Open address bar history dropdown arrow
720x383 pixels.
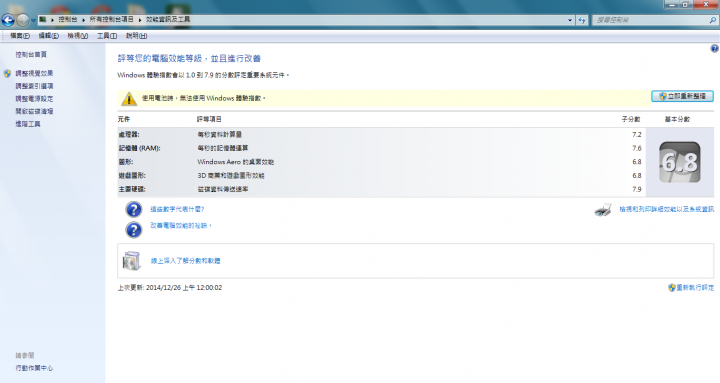tap(570, 20)
